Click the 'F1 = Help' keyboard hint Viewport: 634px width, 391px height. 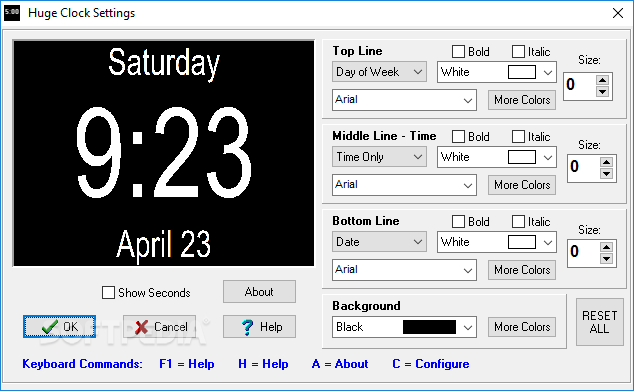187,364
